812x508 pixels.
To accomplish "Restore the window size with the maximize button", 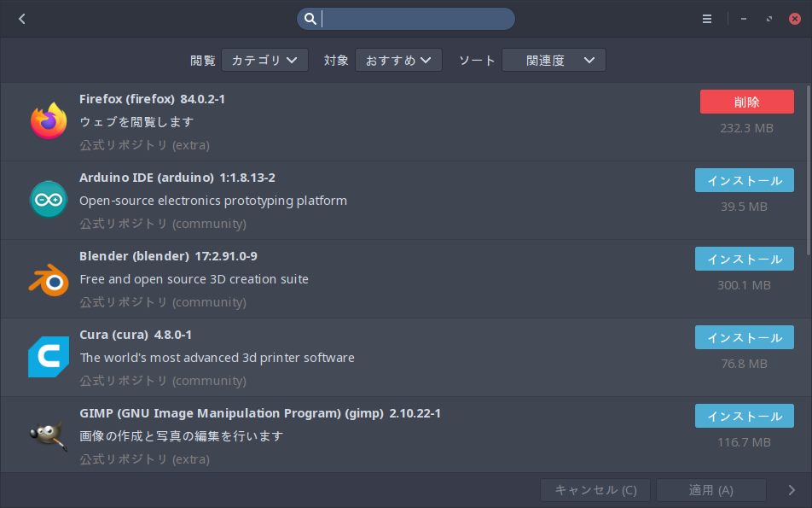I will point(769,19).
